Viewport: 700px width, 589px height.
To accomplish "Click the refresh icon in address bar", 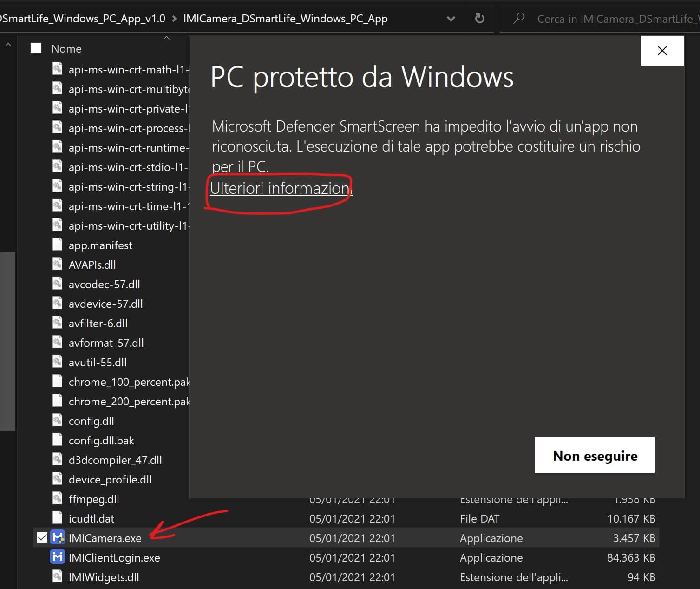I will 479,19.
